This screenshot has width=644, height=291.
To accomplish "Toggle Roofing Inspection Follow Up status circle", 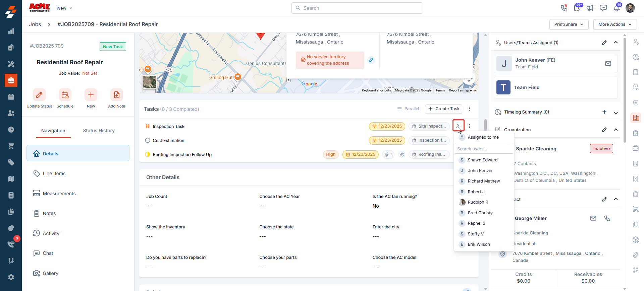I will pos(148,154).
